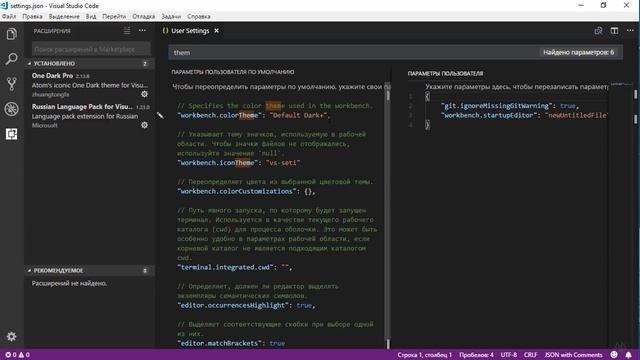Click the 'Найдено параметров: 6' badge
Image resolution: width=640 pixels, height=360 pixels.
[x=578, y=52]
